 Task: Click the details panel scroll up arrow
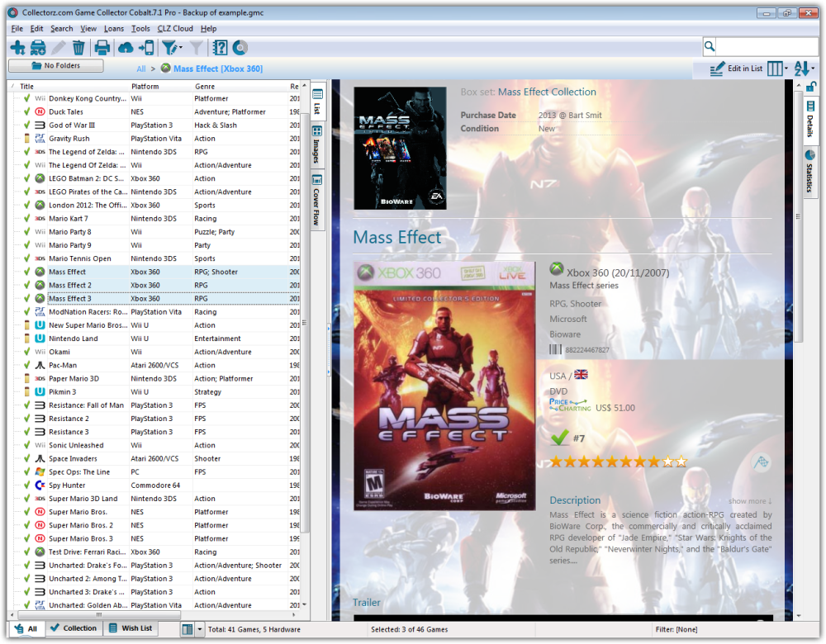click(799, 85)
